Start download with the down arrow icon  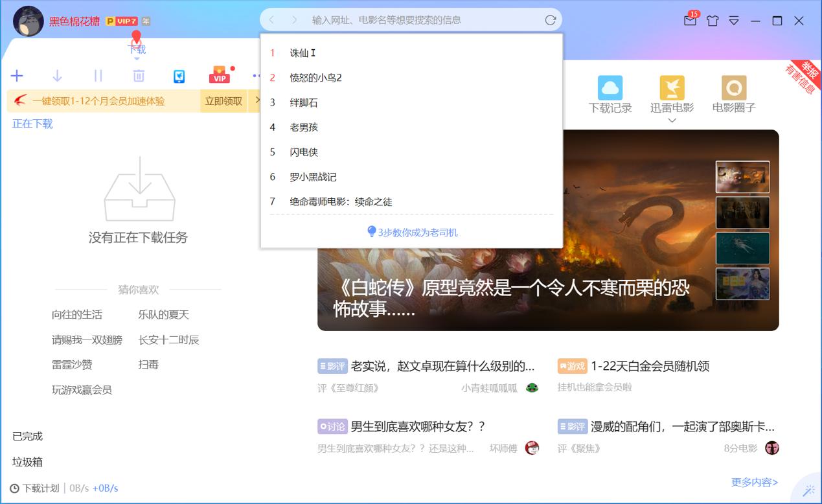[x=57, y=76]
